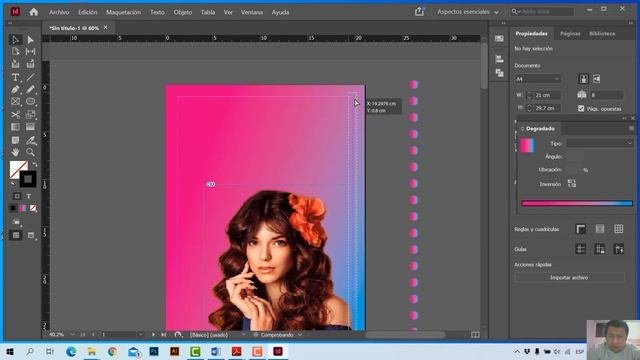Set portrait page orientation

tap(584, 79)
